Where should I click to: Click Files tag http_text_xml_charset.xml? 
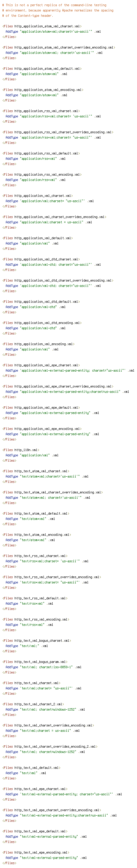pyautogui.click(x=31, y=683)
